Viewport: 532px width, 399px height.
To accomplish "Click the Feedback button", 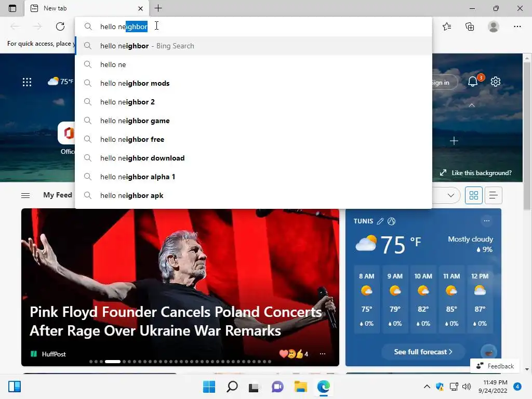I will [495, 366].
